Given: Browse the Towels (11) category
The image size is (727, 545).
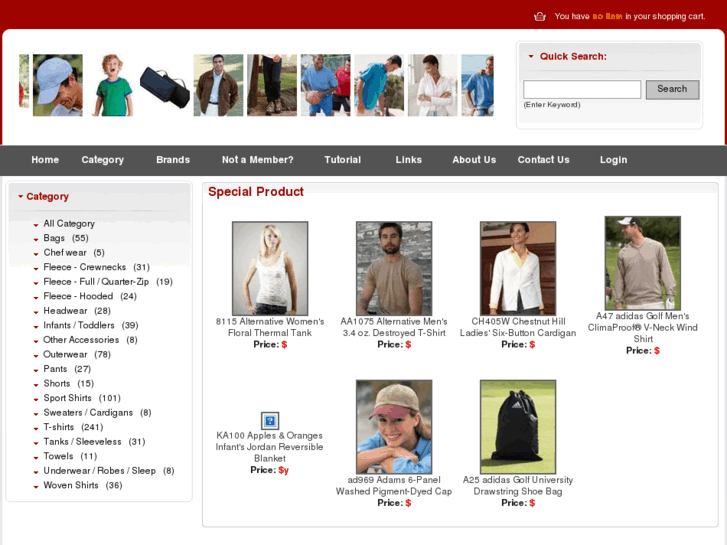Looking at the screenshot, I should 70,456.
